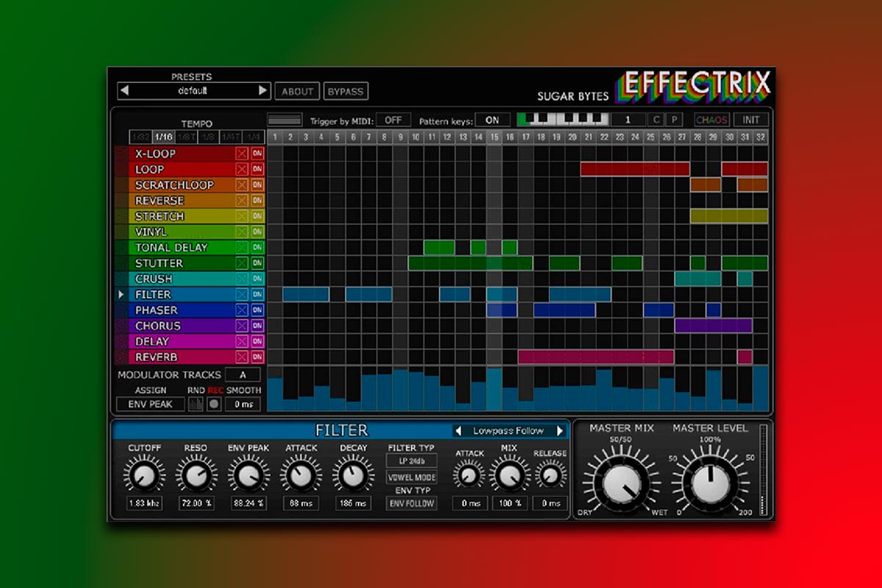The width and height of the screenshot is (882, 588).
Task: Clear the X-LOOP track with its X icon
Action: pyautogui.click(x=242, y=154)
